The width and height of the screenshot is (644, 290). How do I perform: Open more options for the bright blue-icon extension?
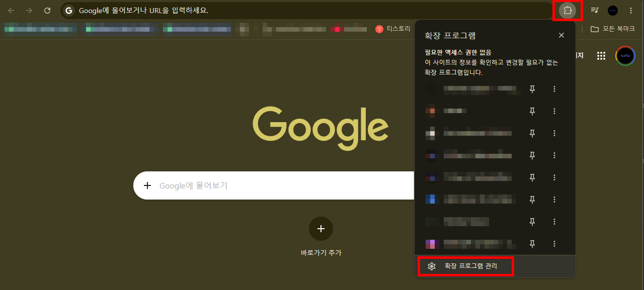pos(554,200)
